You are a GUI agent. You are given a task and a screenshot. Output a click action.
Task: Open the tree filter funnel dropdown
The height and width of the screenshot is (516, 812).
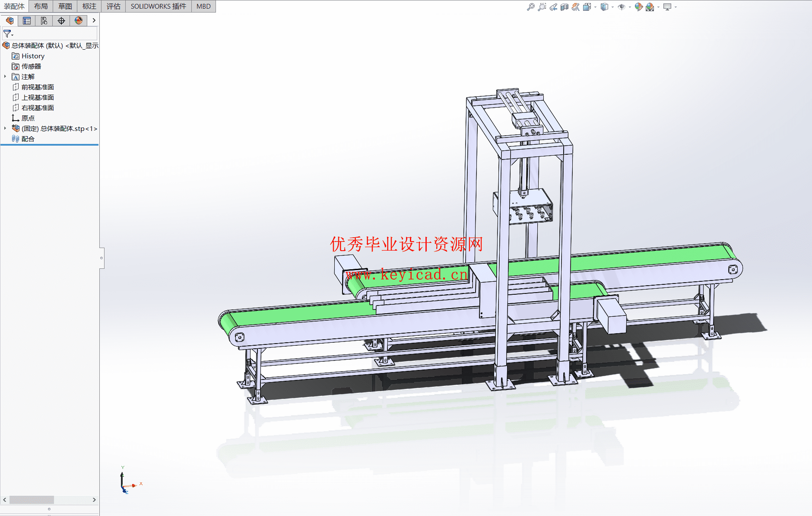point(8,34)
